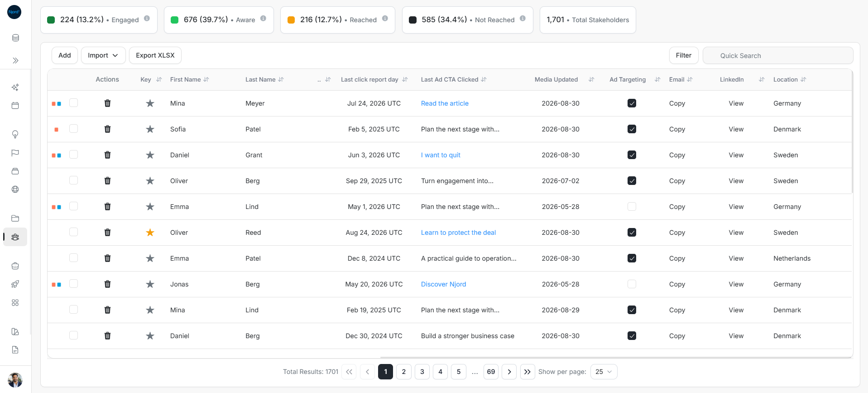The image size is (868, 393).
Task: Unstar the gold key star for Oliver Reed
Action: (x=150, y=233)
